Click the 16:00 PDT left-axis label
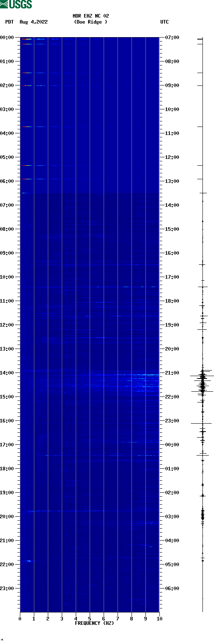220x644 pixels. pyautogui.click(x=7, y=421)
